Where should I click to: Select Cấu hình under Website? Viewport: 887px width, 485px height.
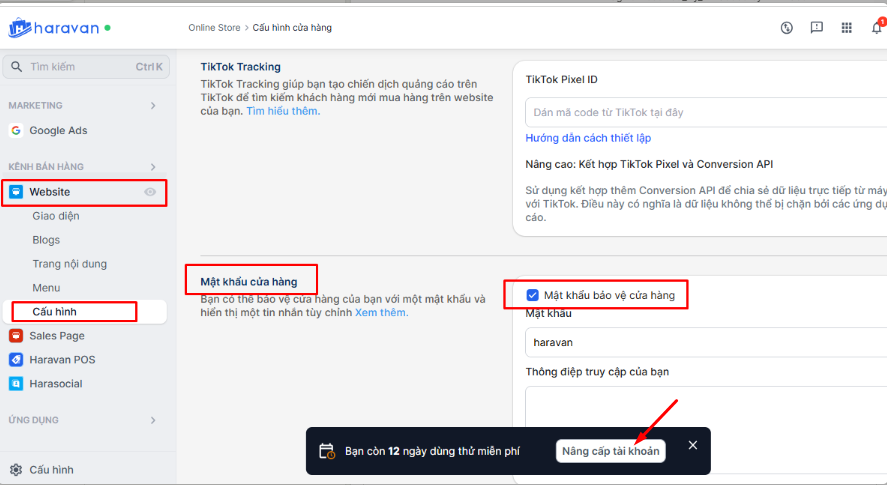click(85, 312)
